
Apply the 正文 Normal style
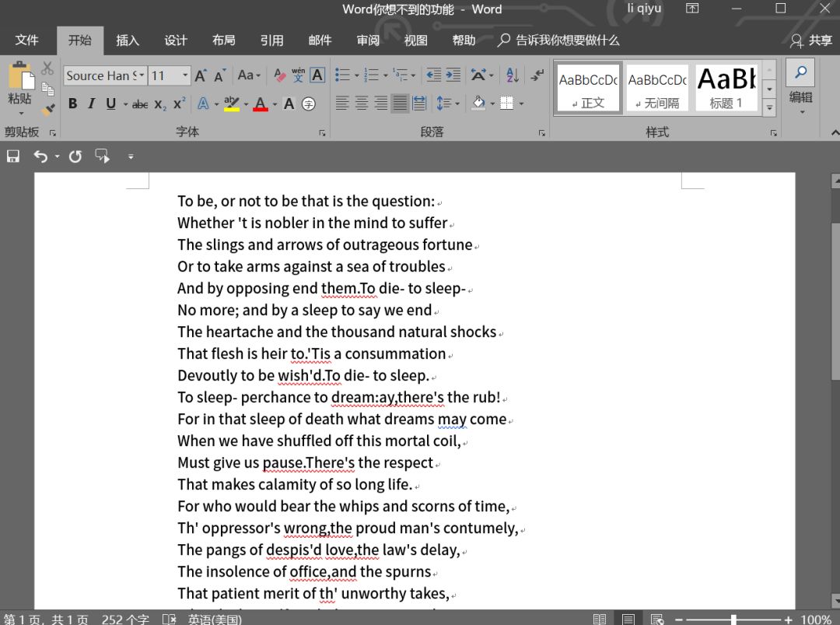click(588, 87)
